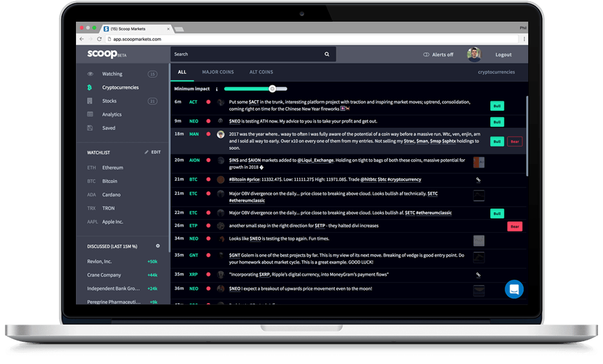The height and width of the screenshot is (364, 603).
Task: Open chart thumbnail on GNT post
Action: tap(478, 257)
